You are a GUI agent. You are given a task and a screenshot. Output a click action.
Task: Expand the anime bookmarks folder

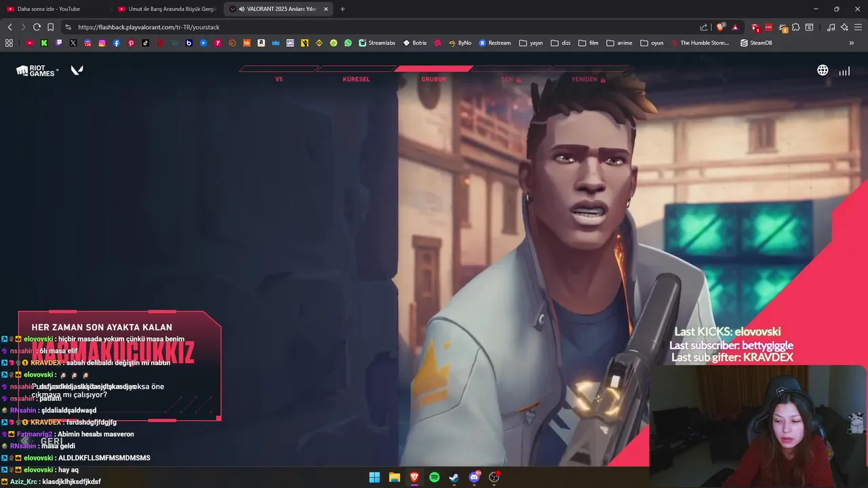[x=619, y=43]
